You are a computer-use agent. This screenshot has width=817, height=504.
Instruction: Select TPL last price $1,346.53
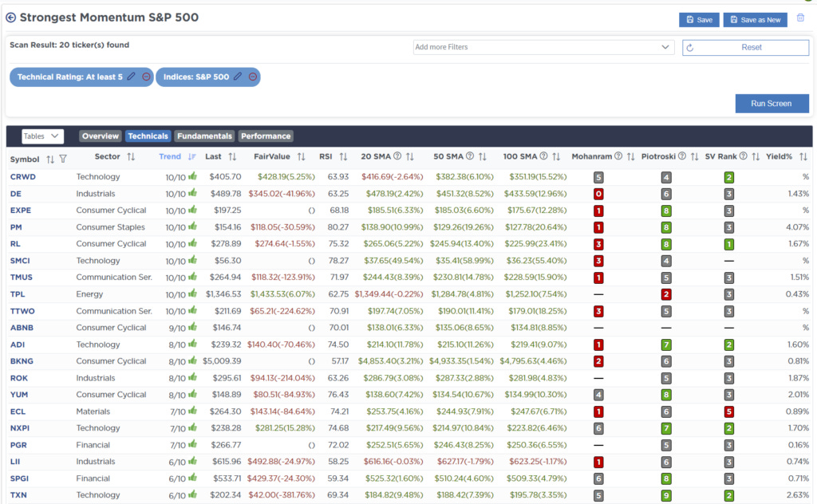click(223, 294)
